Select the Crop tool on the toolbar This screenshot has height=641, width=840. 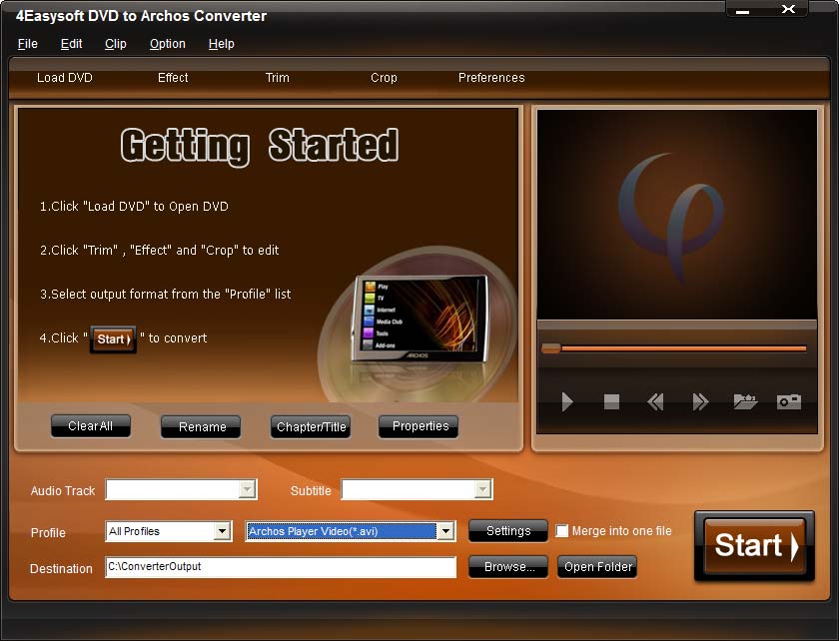pyautogui.click(x=384, y=78)
